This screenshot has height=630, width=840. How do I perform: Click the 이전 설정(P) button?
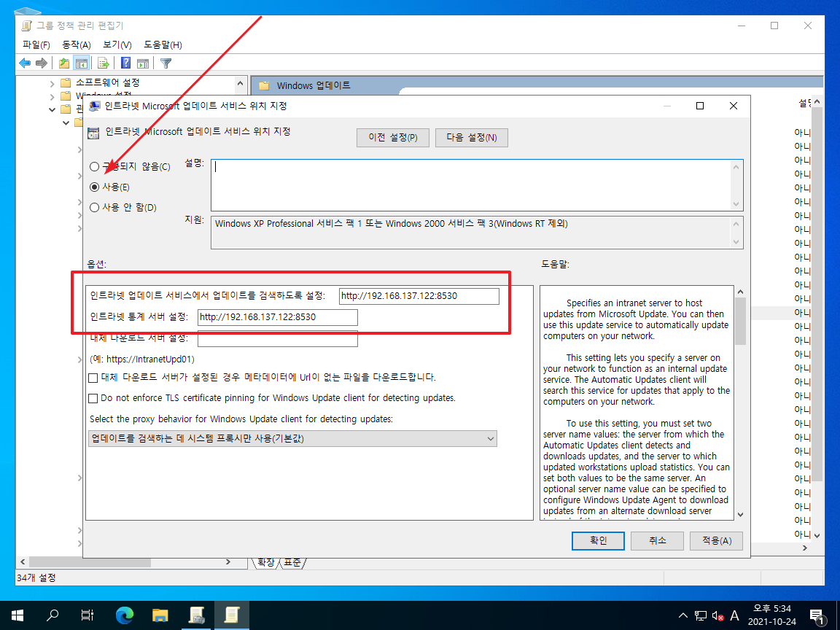[393, 138]
